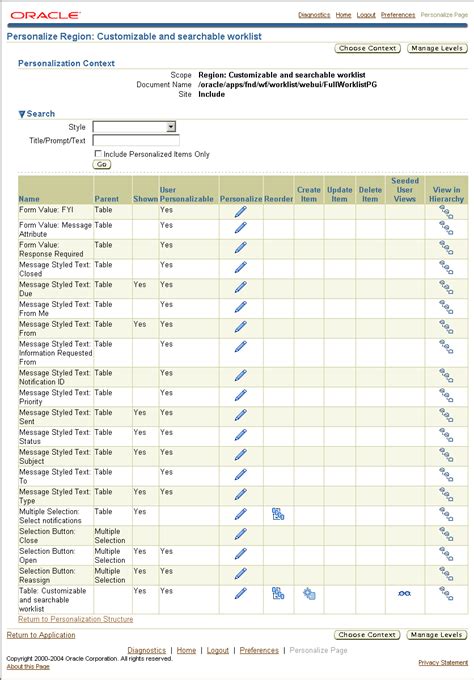Open Reorder icon for Multiple Selection row
Viewport: 474px width, 680px height.
pos(278,514)
